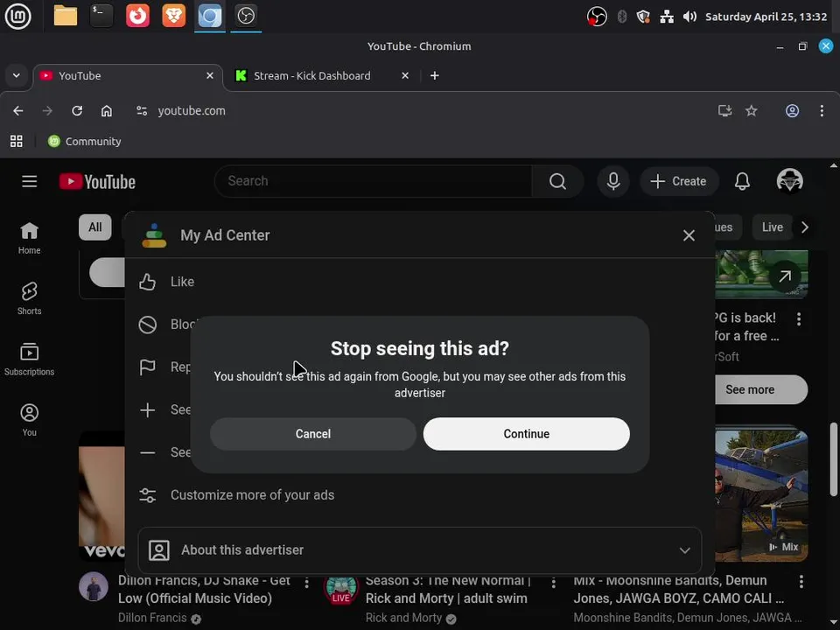Continue to stop seeing this ad
Screen dimensions: 840x630
point(526,434)
